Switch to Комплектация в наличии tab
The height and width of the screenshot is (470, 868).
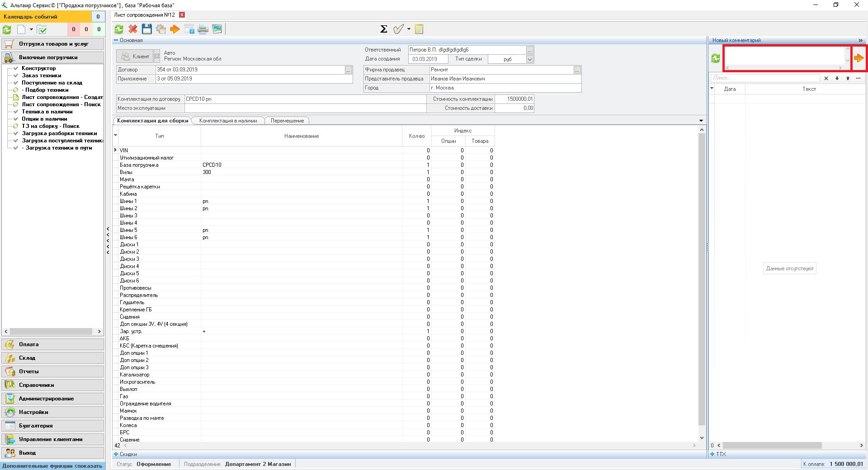click(x=228, y=121)
